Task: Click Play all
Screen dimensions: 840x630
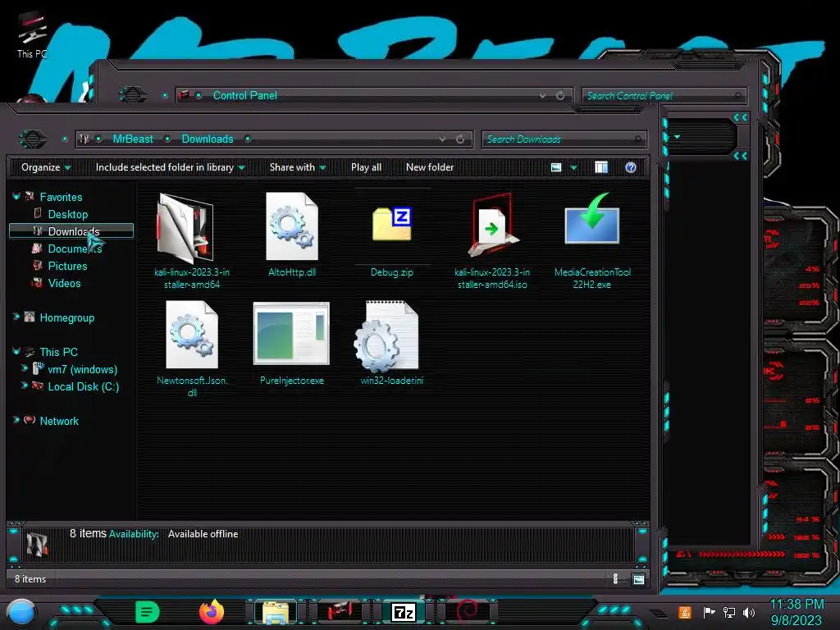Action: [x=366, y=167]
